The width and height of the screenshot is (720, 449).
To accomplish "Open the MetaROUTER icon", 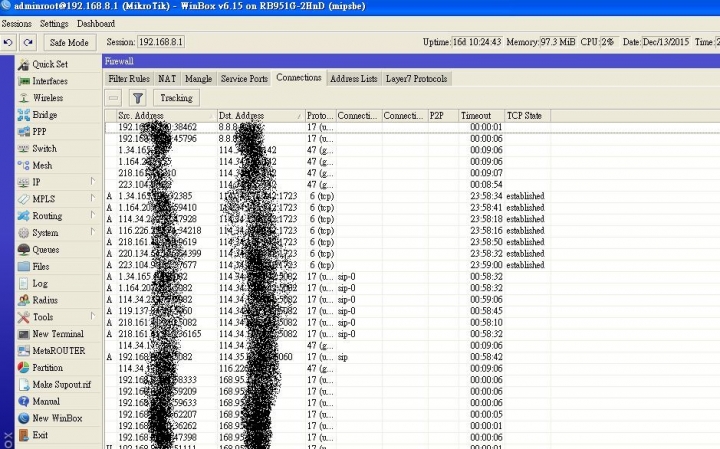I will click(x=23, y=351).
